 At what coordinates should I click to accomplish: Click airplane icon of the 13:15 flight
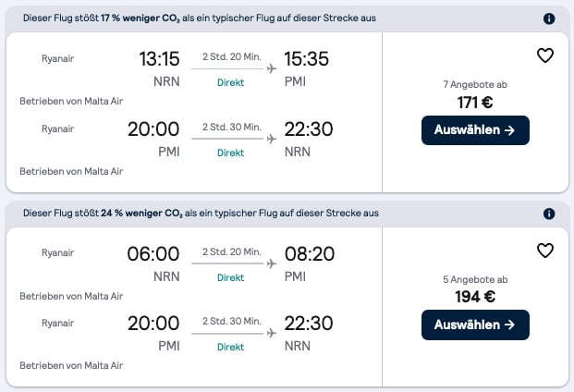pyautogui.click(x=271, y=68)
